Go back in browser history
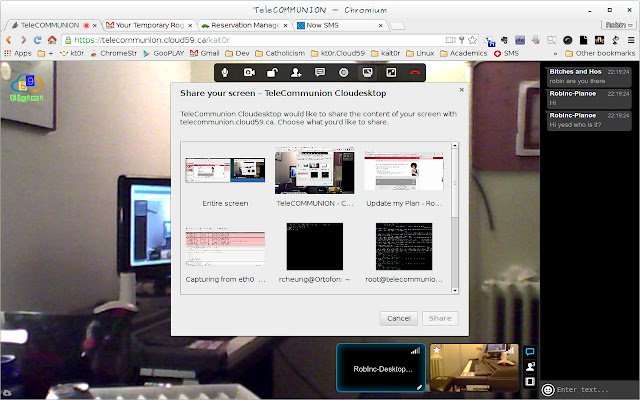 [x=9, y=40]
